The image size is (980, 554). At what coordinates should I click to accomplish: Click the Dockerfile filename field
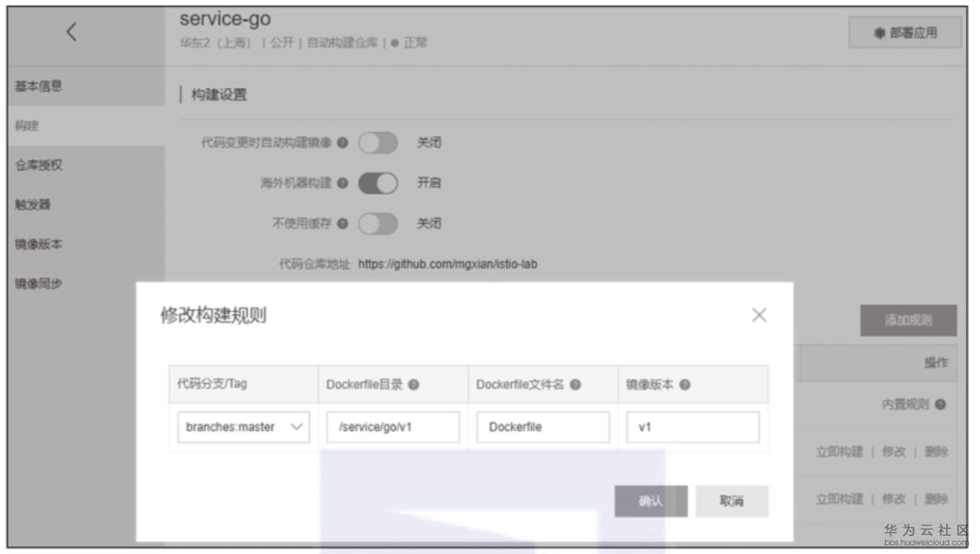pos(543,427)
